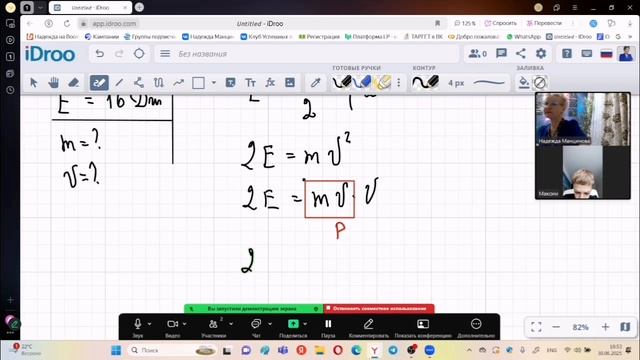Open a new browser tab
The image size is (640, 360).
139,7
